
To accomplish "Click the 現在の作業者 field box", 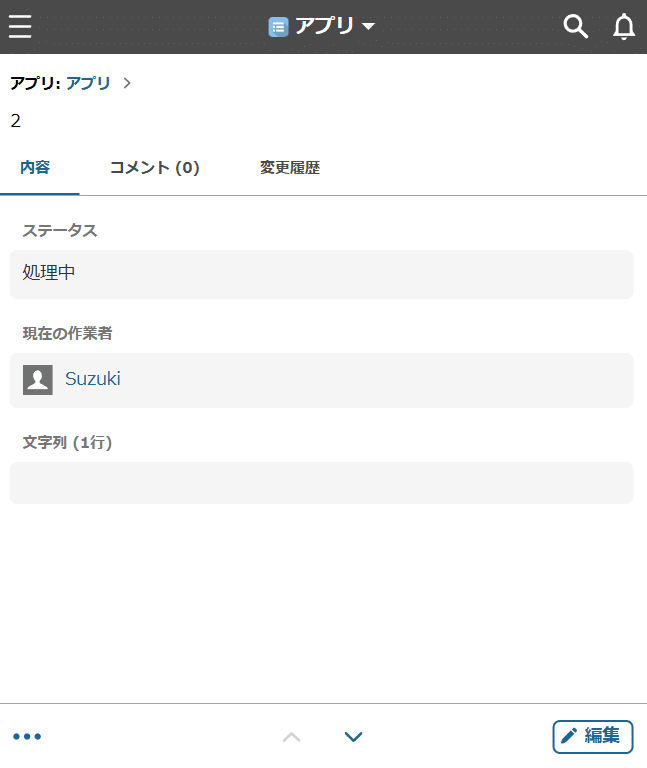I will [400, 380].
